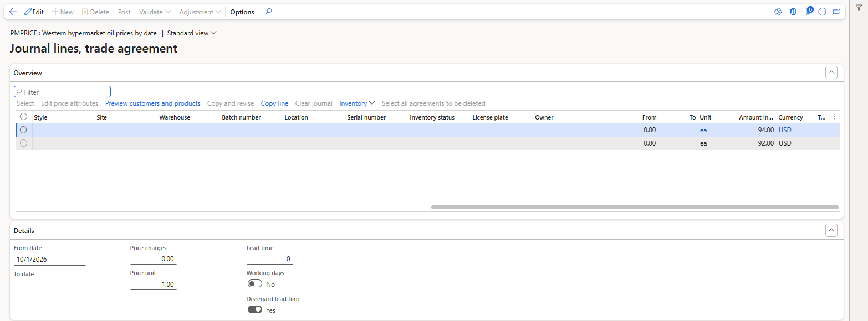Viewport: 868px width, 321px height.
Task: Select the row with amount 94.00
Action: pos(23,130)
